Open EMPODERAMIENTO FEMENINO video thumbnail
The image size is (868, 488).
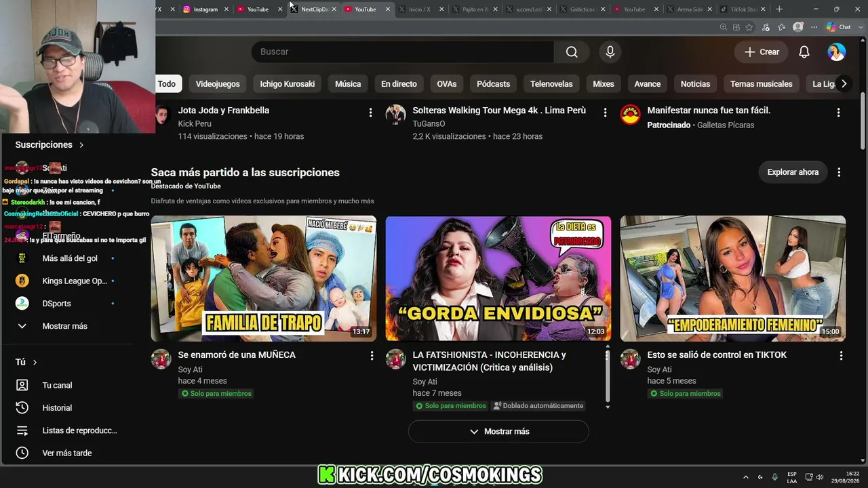tap(733, 279)
